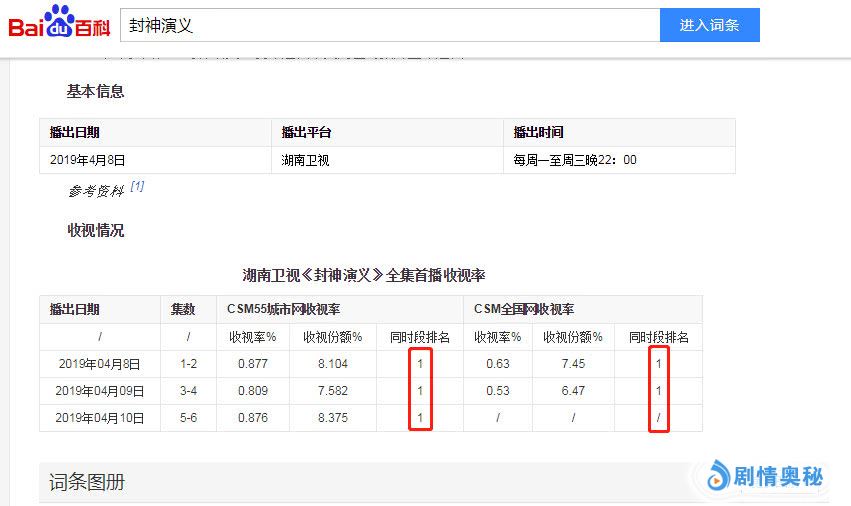This screenshot has width=851, height=506.
Task: Click the table title 湖南卫视《封神演义》全集首播收视率
Action: [363, 275]
